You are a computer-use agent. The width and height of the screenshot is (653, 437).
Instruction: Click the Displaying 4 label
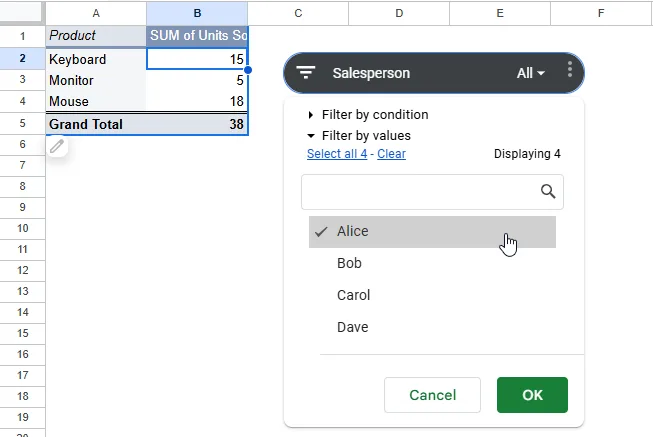click(527, 154)
